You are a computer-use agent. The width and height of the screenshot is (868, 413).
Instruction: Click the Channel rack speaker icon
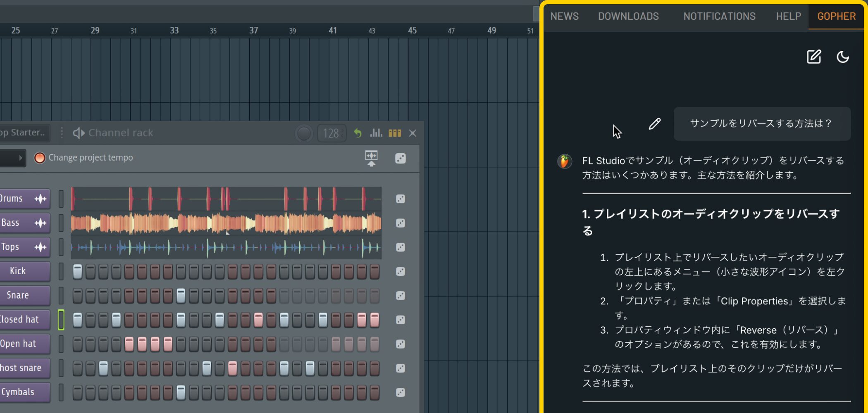[x=79, y=133]
